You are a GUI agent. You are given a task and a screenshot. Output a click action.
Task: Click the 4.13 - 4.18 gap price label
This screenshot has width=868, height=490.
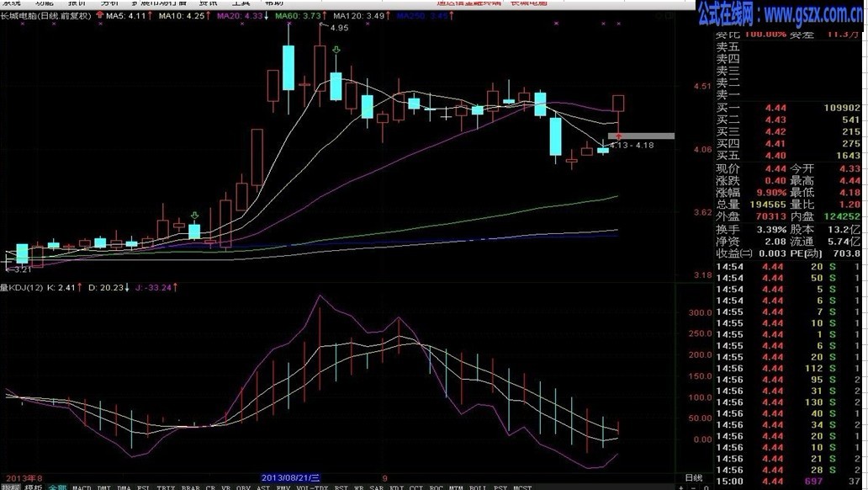click(632, 145)
